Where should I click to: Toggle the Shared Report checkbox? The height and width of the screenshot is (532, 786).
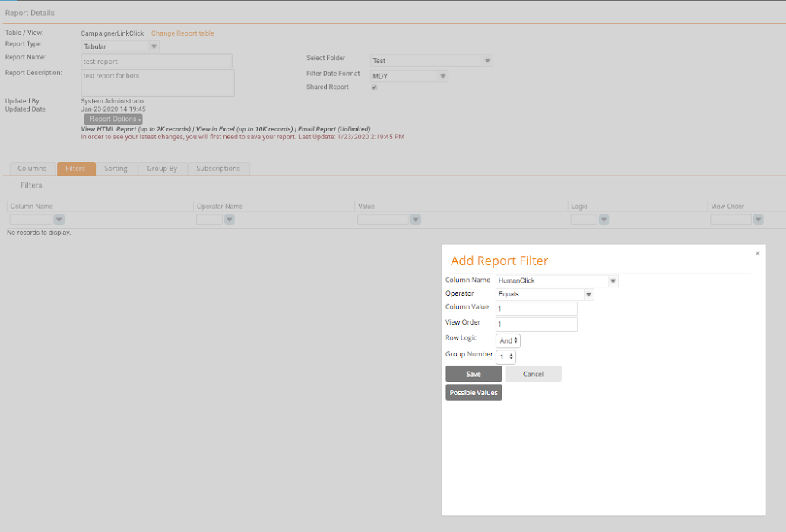[373, 87]
